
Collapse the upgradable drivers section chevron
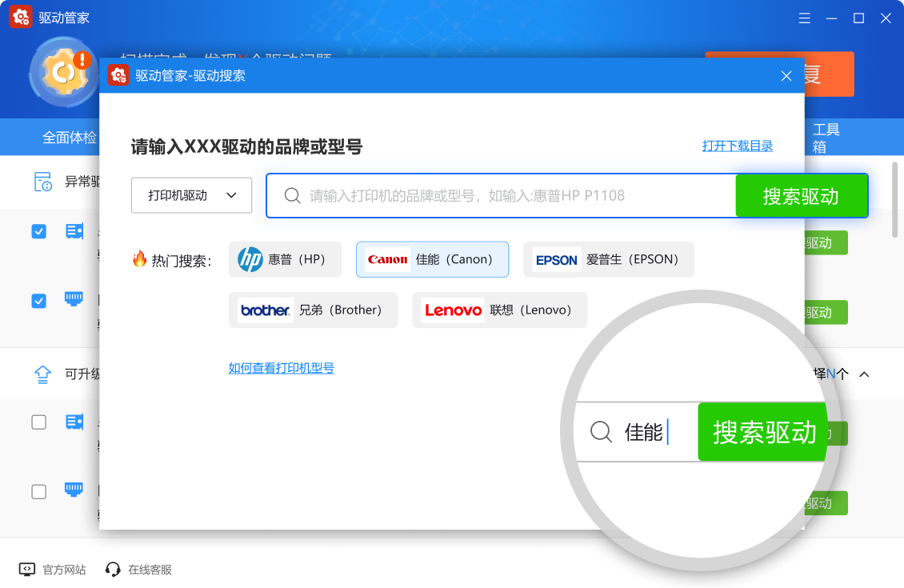coord(864,374)
